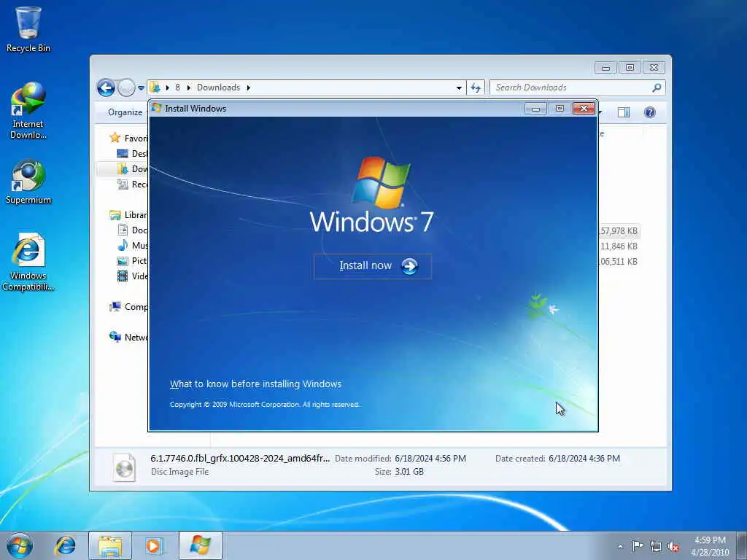Click the Install now button
The image size is (747, 560).
[373, 266]
